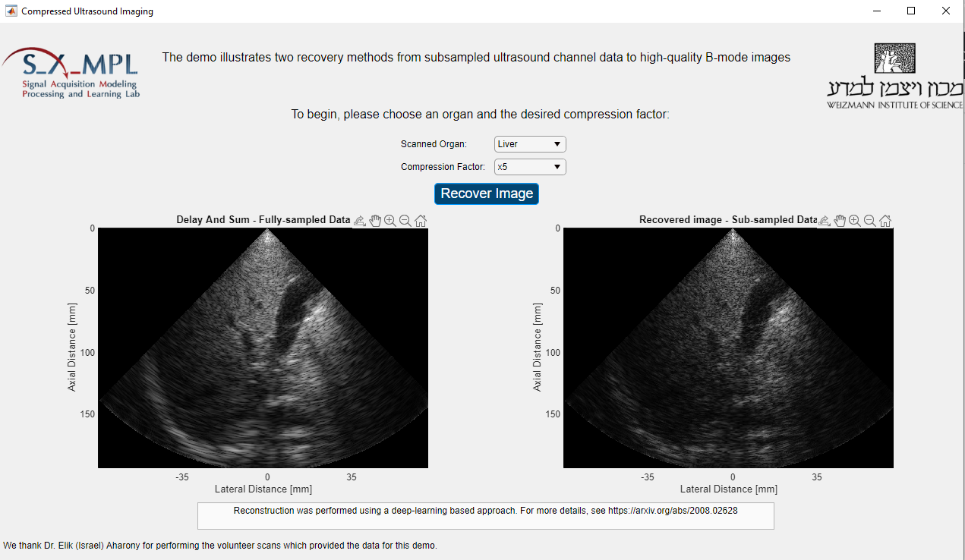Click the brush/data tips icon on Recovered image plot
This screenshot has height=560, width=965.
(824, 221)
